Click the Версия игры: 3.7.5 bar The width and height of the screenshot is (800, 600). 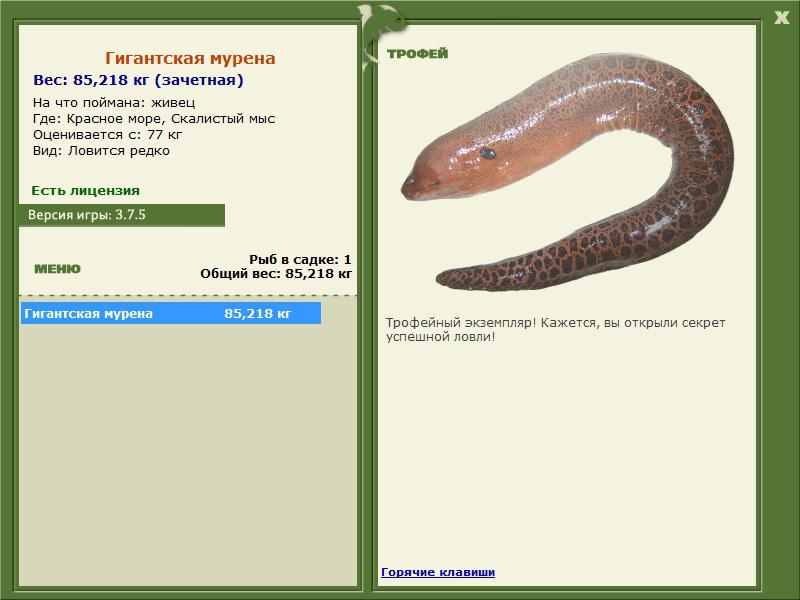click(122, 215)
